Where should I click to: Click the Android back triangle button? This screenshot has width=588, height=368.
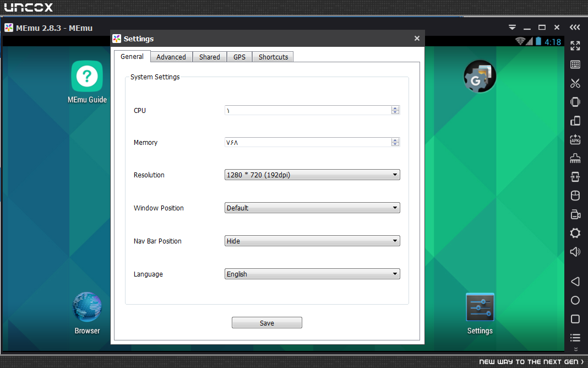[575, 282]
